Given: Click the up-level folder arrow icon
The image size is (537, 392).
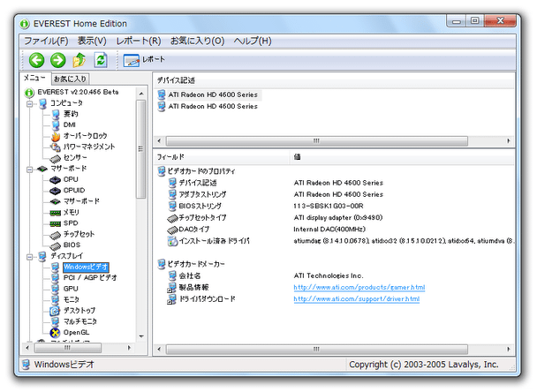Looking at the screenshot, I should pos(79,60).
